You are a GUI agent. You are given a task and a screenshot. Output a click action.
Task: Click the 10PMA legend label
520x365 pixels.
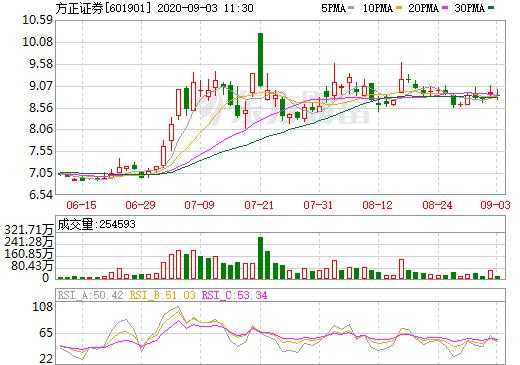coord(378,8)
